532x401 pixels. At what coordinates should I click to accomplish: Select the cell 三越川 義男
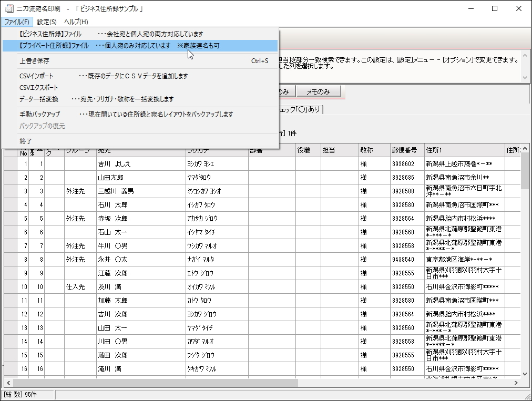[141, 191]
